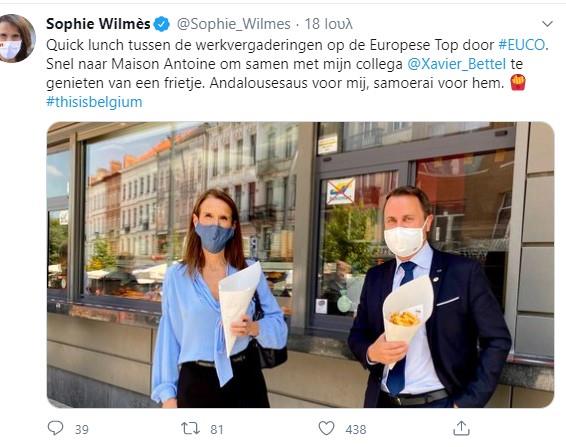Open the #EUCO hashtag
The image size is (566, 447).
(522, 45)
